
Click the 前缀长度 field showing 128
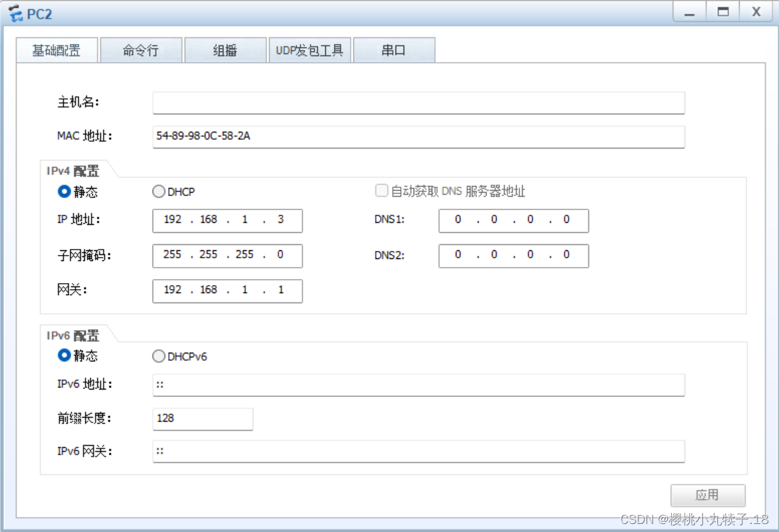(x=202, y=419)
